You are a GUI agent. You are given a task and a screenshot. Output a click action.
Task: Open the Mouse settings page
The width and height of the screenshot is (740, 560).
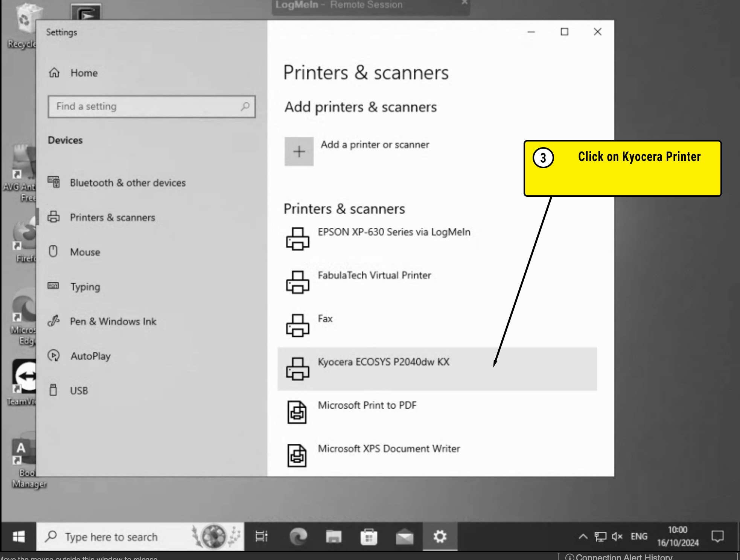pyautogui.click(x=85, y=252)
